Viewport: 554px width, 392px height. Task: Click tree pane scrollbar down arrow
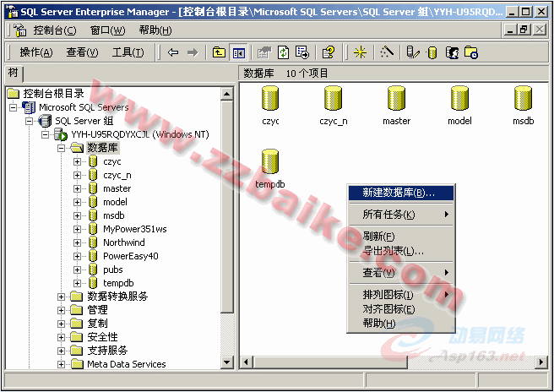coord(226,362)
